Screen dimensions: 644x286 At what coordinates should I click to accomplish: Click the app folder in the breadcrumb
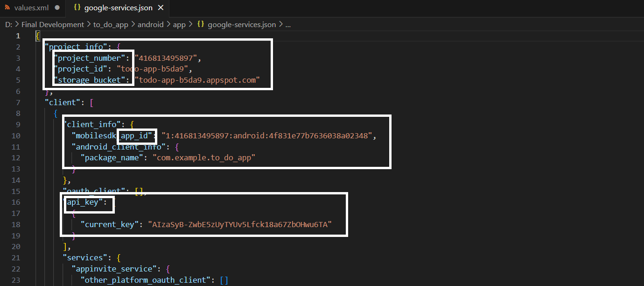[179, 24]
